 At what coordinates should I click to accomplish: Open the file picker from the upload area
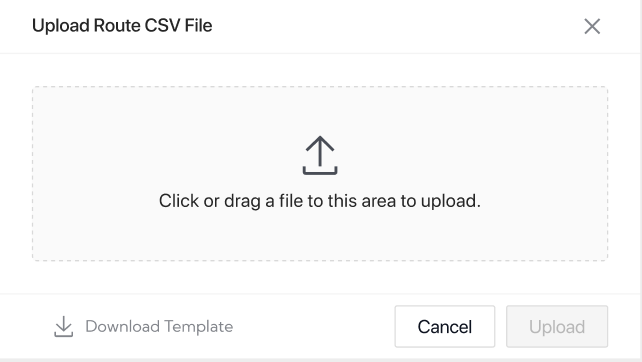click(320, 174)
